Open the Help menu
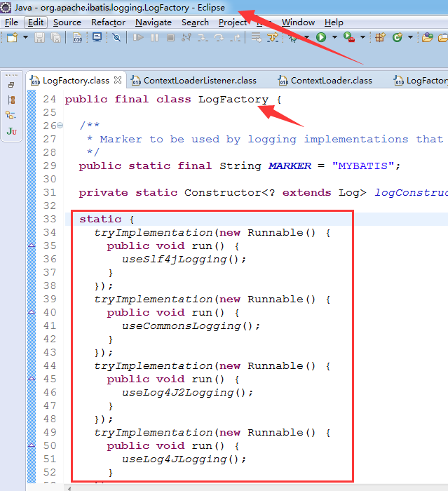Image resolution: width=448 pixels, height=491 pixels. point(334,22)
